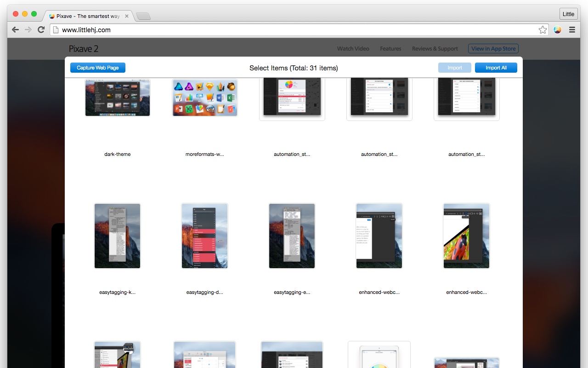The width and height of the screenshot is (588, 368).
Task: Click the browser back arrow
Action: pyautogui.click(x=16, y=30)
